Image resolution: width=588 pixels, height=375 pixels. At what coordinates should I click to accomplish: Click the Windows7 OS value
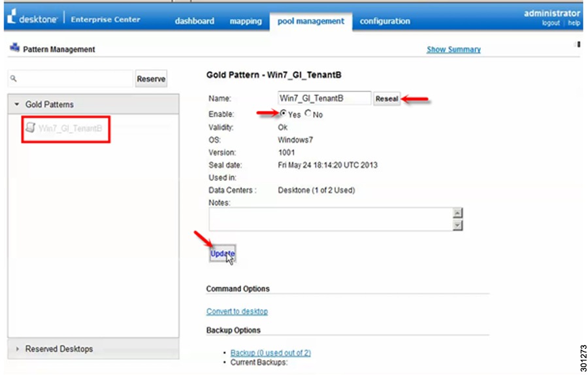click(295, 140)
